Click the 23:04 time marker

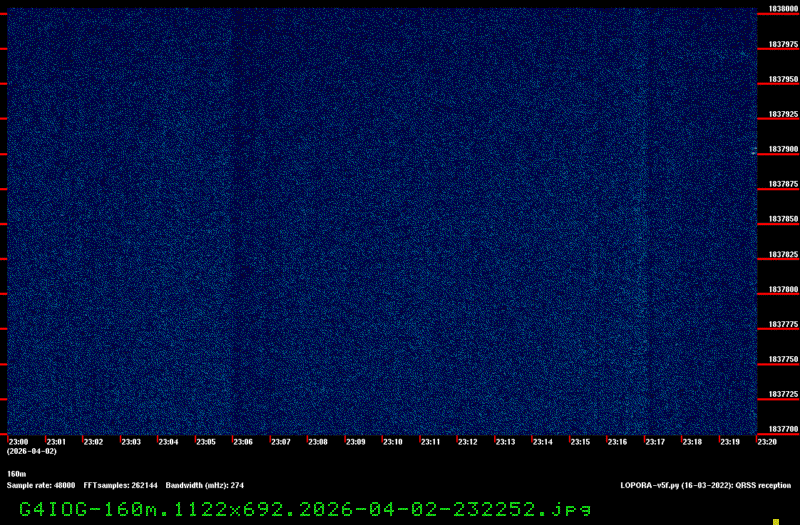pyautogui.click(x=168, y=442)
